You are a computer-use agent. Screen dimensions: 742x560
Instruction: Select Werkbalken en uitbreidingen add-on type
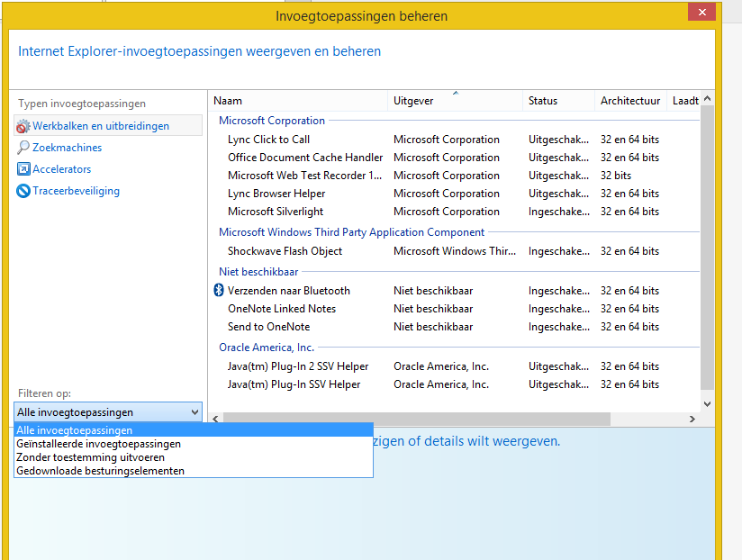tap(108, 126)
